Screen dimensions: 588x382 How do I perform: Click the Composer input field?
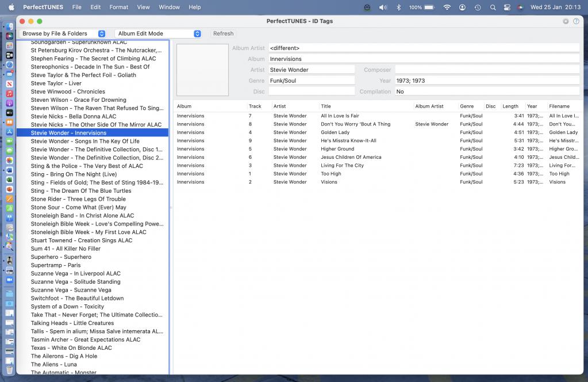pyautogui.click(x=486, y=70)
